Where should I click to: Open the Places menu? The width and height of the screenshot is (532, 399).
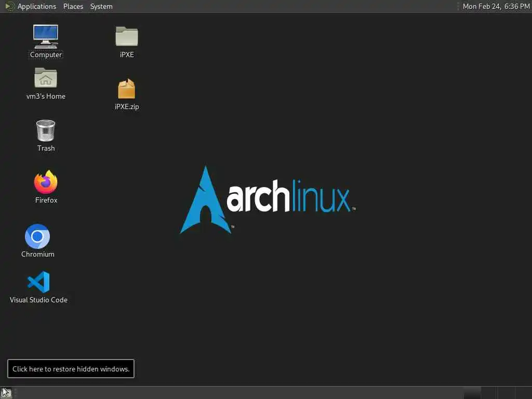coord(73,6)
